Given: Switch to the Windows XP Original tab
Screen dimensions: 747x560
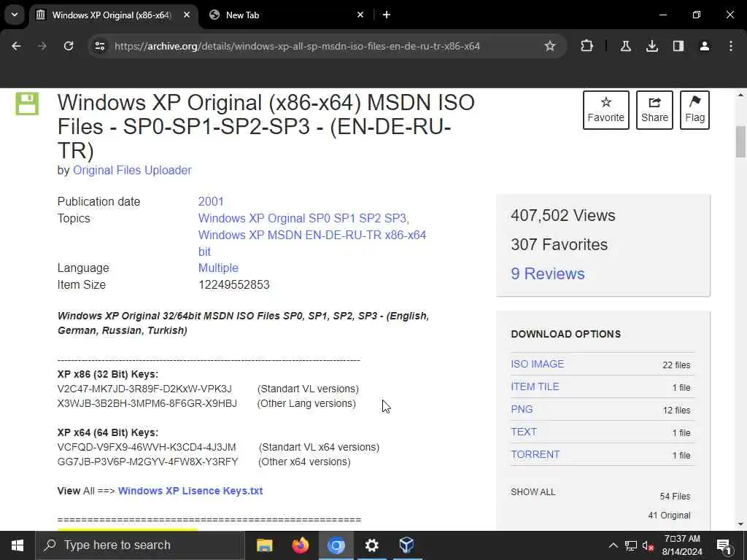Looking at the screenshot, I should tap(112, 15).
